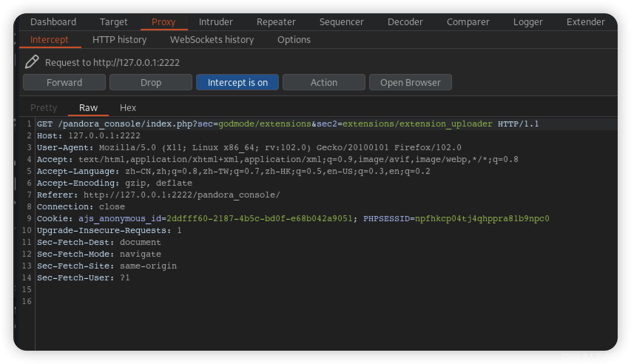Place cursor in the Cookie header line

point(293,219)
